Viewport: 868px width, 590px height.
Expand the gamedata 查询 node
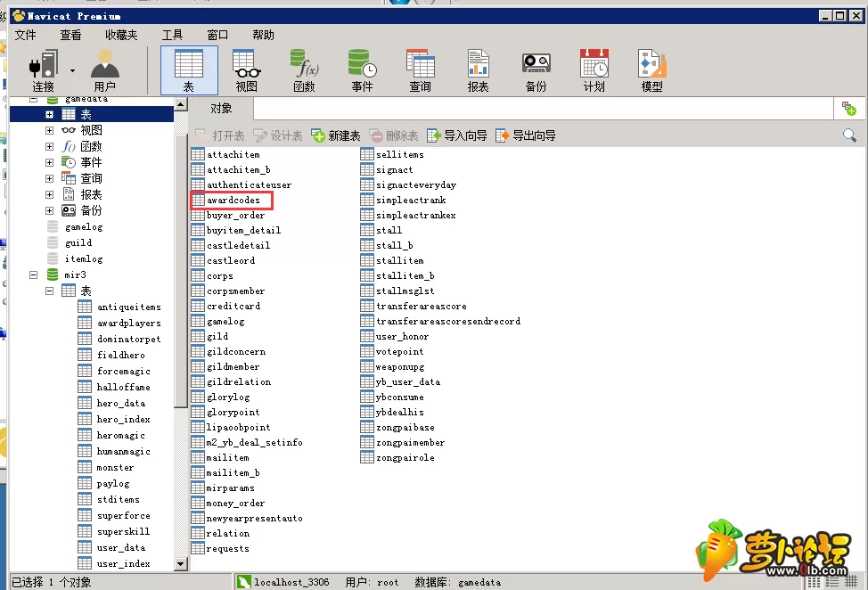(x=49, y=179)
